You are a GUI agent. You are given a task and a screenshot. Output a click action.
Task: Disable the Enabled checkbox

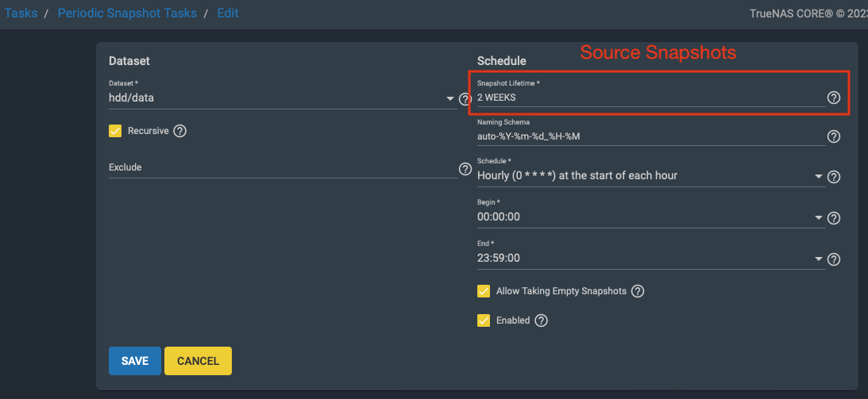[484, 320]
